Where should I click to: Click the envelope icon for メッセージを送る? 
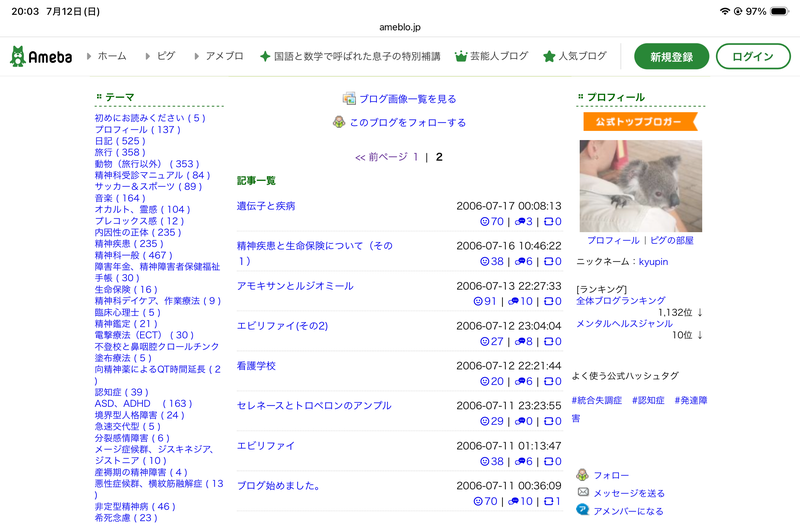click(583, 492)
